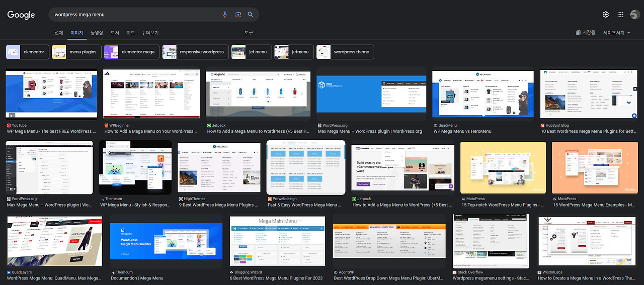Switch to the 전체 tab
The height and width of the screenshot is (285, 644).
[59, 33]
